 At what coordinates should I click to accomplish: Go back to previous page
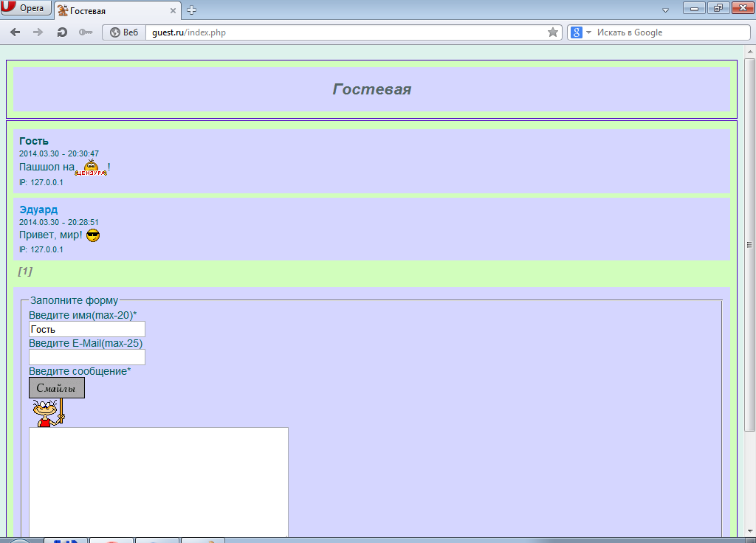tap(16, 32)
